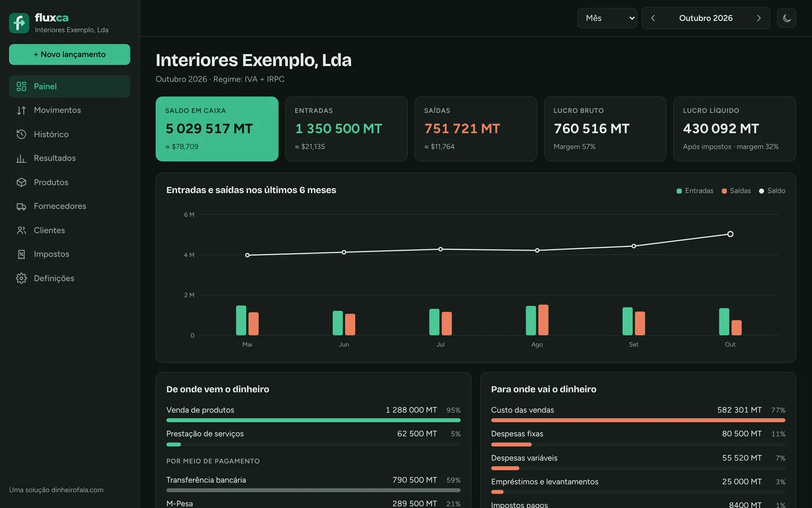This screenshot has width=812, height=508.
Task: Click the Transferência bancária row label
Action: [206, 480]
